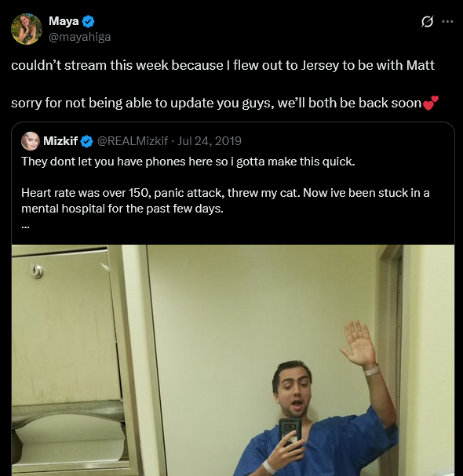The height and width of the screenshot is (476, 463).
Task: Open quoted text 'They dont let you have phones'
Action: pyautogui.click(x=188, y=162)
